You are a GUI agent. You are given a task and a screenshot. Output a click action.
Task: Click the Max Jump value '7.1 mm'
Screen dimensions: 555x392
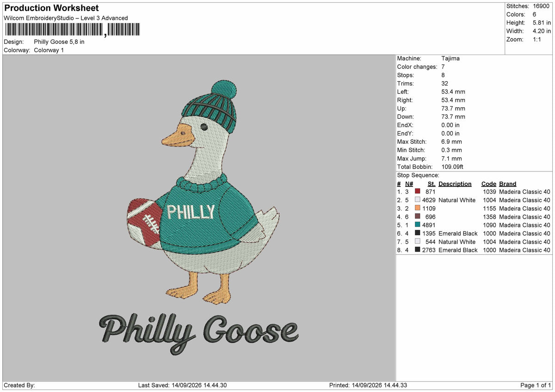click(451, 159)
